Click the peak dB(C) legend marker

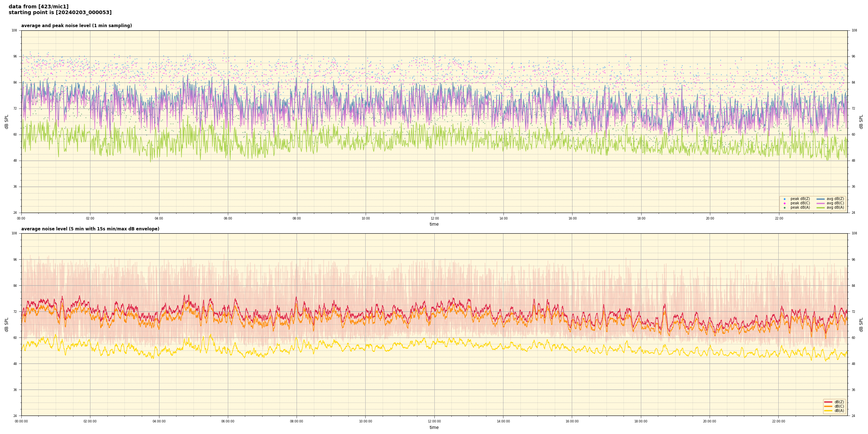784,203
